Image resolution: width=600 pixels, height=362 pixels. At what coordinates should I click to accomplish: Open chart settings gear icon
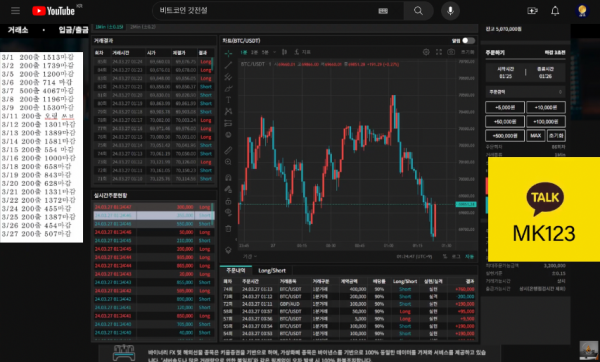(426, 52)
